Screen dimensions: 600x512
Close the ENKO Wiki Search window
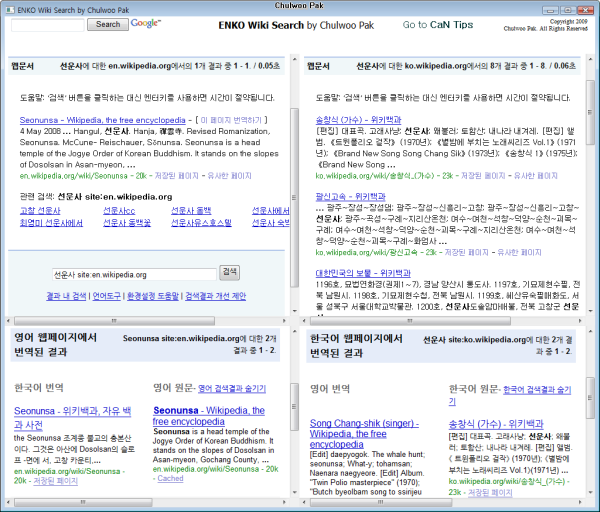tap(585, 10)
